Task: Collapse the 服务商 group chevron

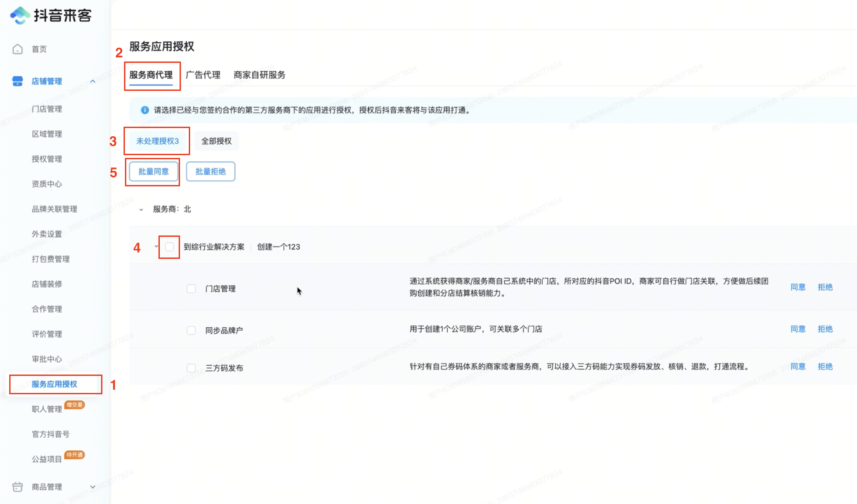Action: pos(141,209)
